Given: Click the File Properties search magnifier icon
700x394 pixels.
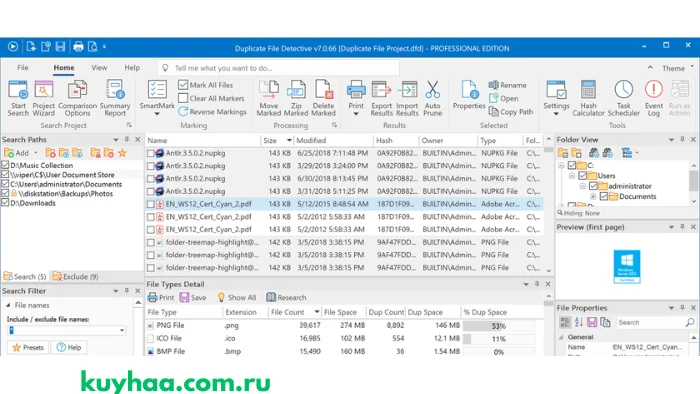Looking at the screenshot, I should (x=690, y=322).
